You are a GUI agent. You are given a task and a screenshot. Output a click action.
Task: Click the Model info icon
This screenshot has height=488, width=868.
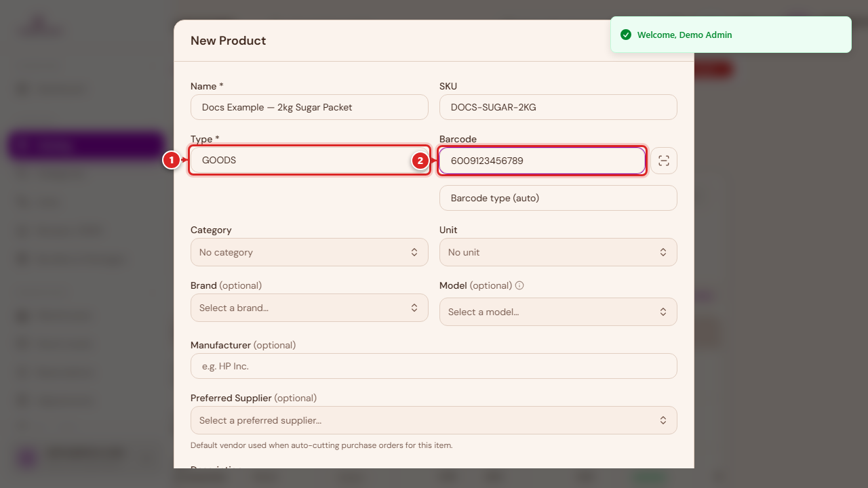[519, 285]
